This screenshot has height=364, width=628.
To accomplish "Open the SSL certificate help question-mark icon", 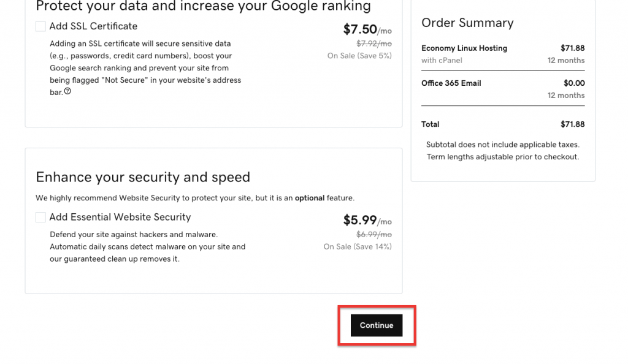I will (x=67, y=91).
